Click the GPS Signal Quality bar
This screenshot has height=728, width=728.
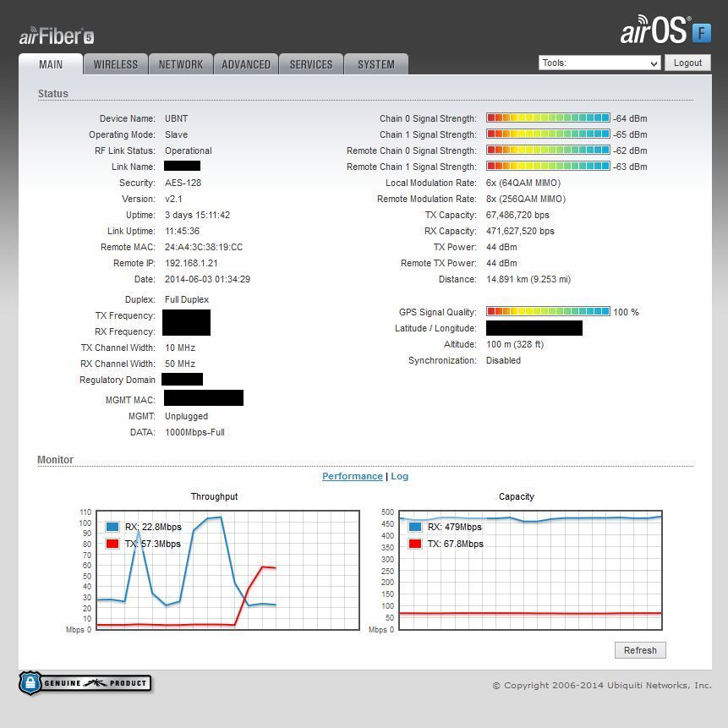tap(548, 312)
